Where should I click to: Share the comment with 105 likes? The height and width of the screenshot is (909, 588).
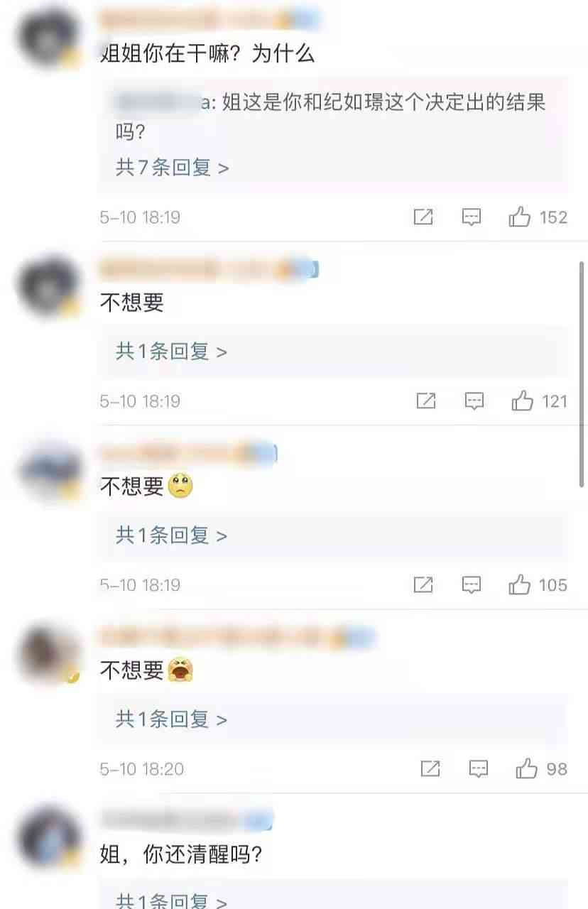click(423, 585)
